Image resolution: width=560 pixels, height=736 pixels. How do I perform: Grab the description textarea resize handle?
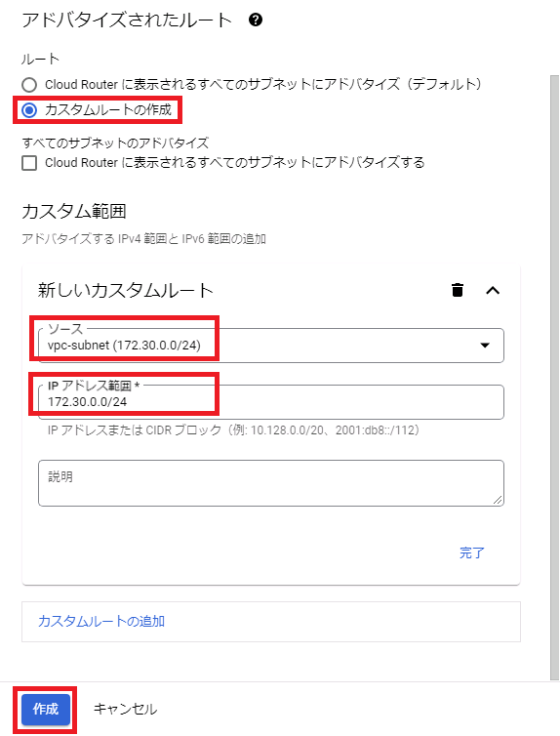(499, 501)
